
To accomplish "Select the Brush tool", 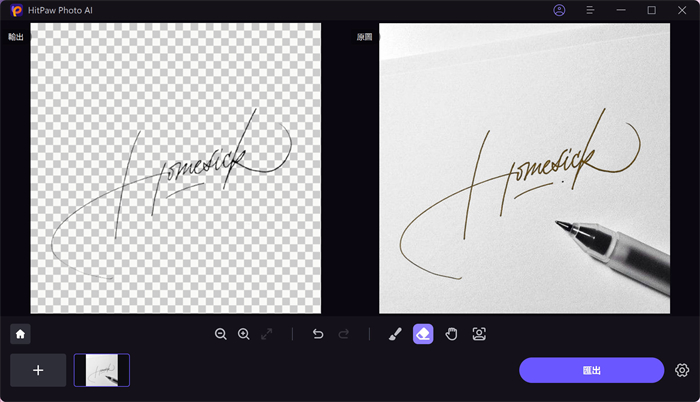I will click(395, 334).
